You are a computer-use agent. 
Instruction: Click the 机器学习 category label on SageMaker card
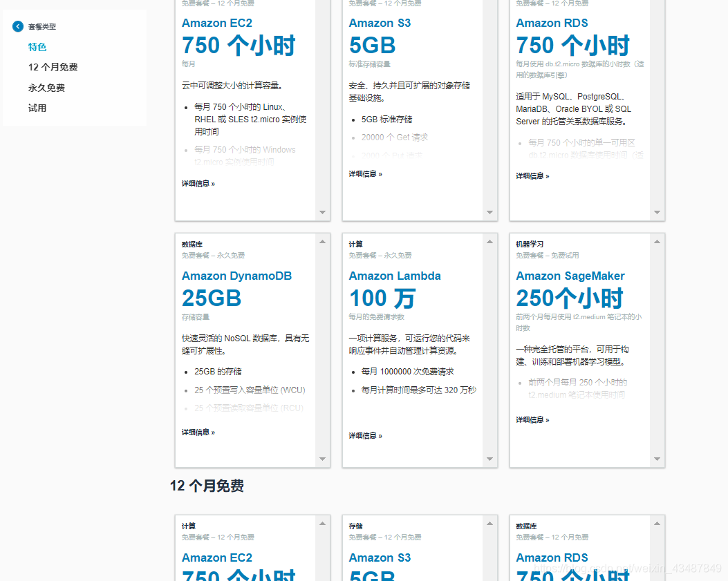pos(530,245)
